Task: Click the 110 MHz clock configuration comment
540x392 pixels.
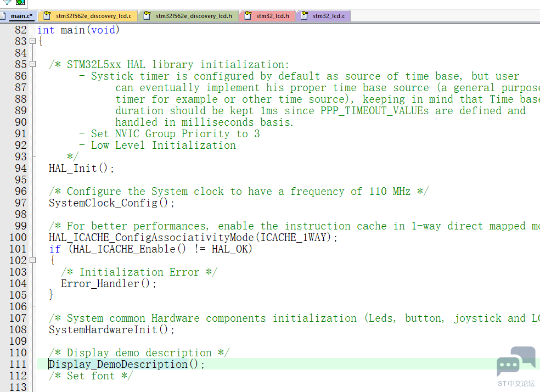Action: click(x=239, y=191)
